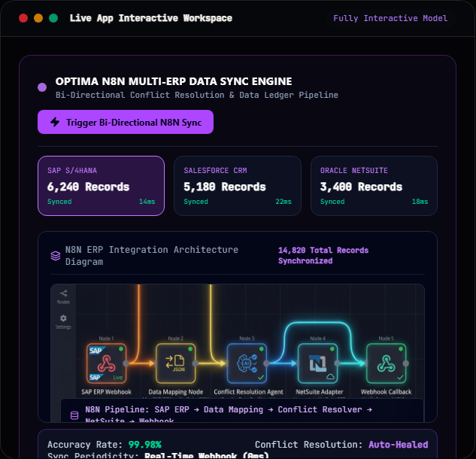Select the Webhook Callback node icon
Image resolution: width=476 pixels, height=459 pixels.
[x=387, y=363]
